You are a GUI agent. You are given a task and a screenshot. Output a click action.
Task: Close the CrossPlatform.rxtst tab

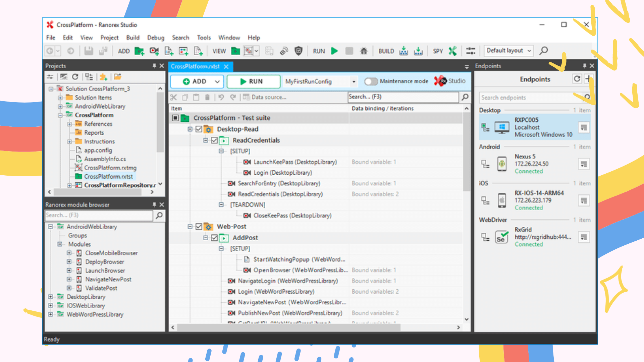[x=226, y=67]
